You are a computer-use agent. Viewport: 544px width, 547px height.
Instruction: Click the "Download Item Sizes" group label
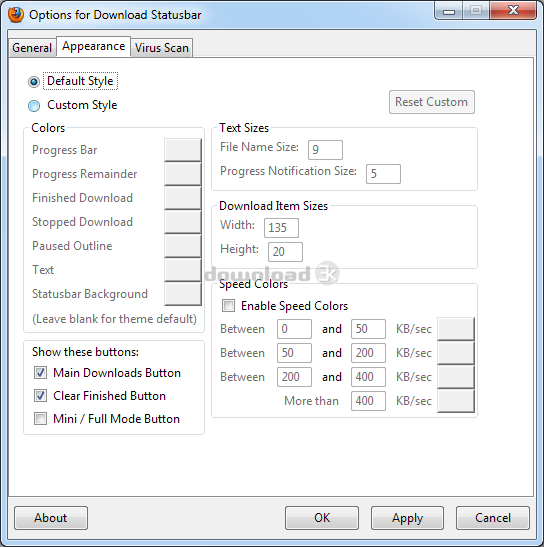(x=274, y=206)
